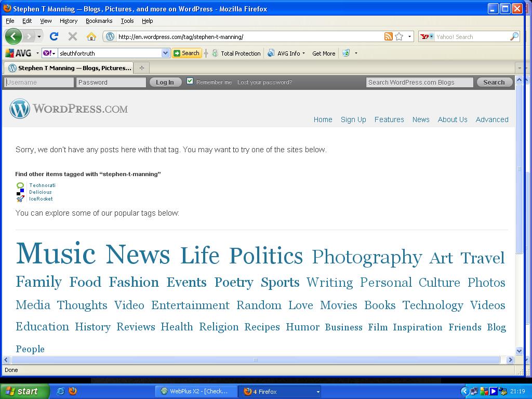Open a new tab with plus button
The image size is (532, 399).
pyautogui.click(x=142, y=68)
